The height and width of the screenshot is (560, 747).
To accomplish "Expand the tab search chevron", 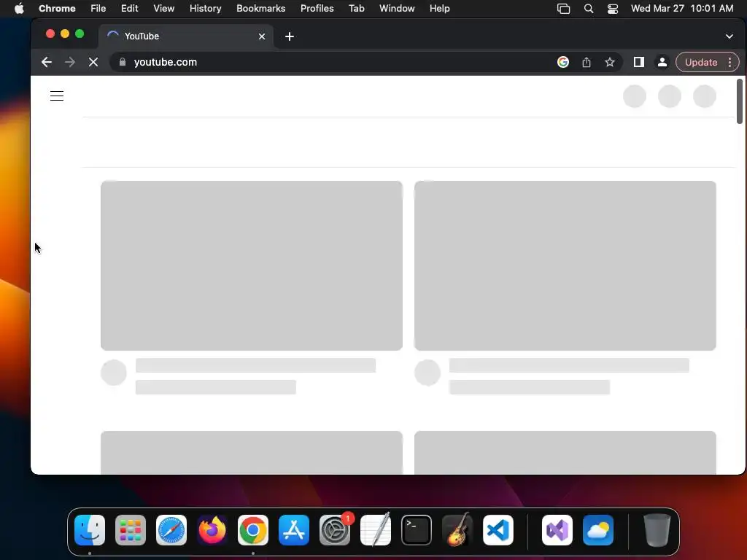I will point(729,36).
